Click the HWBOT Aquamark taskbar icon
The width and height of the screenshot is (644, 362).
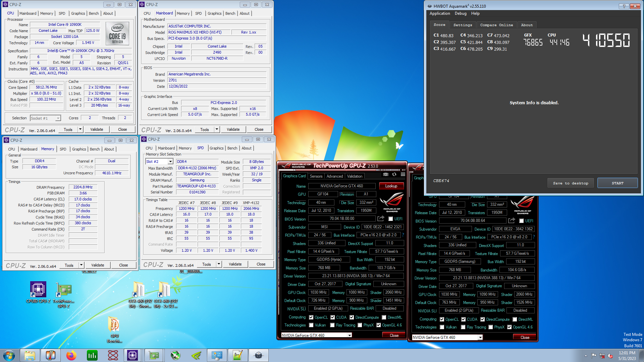(259, 355)
